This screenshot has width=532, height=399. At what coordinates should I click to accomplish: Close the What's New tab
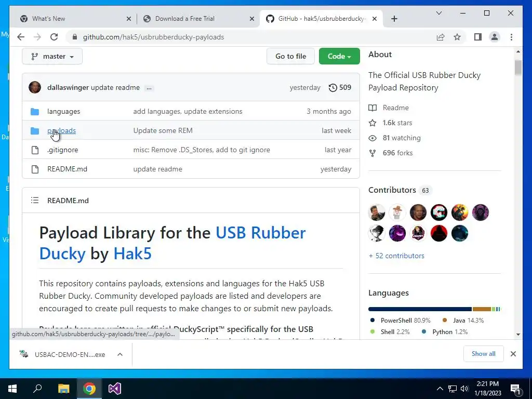129,19
